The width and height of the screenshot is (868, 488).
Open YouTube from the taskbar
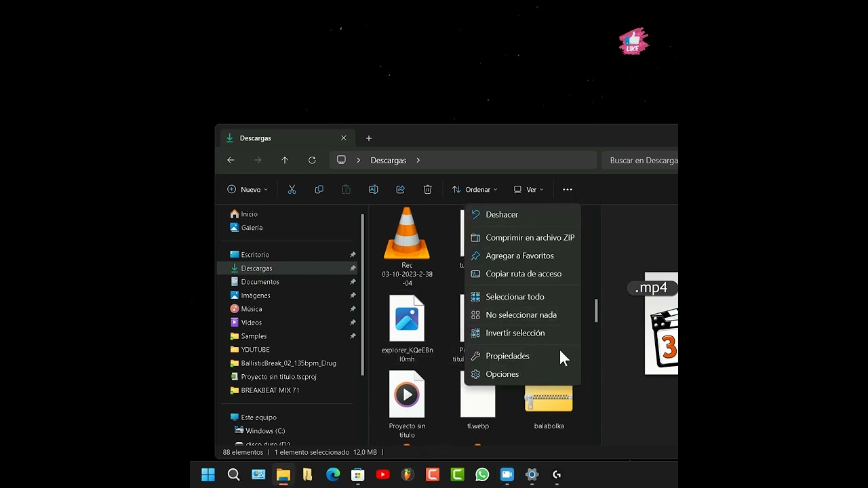tap(382, 474)
